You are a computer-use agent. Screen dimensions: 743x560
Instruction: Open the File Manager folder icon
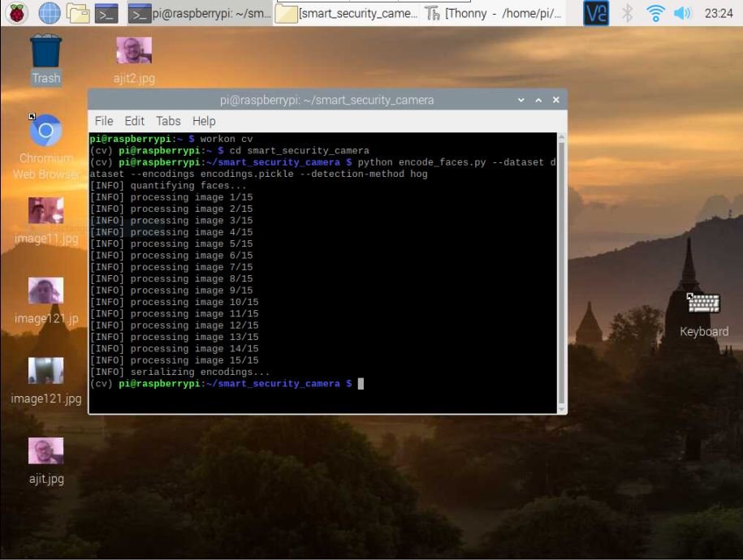pos(78,13)
